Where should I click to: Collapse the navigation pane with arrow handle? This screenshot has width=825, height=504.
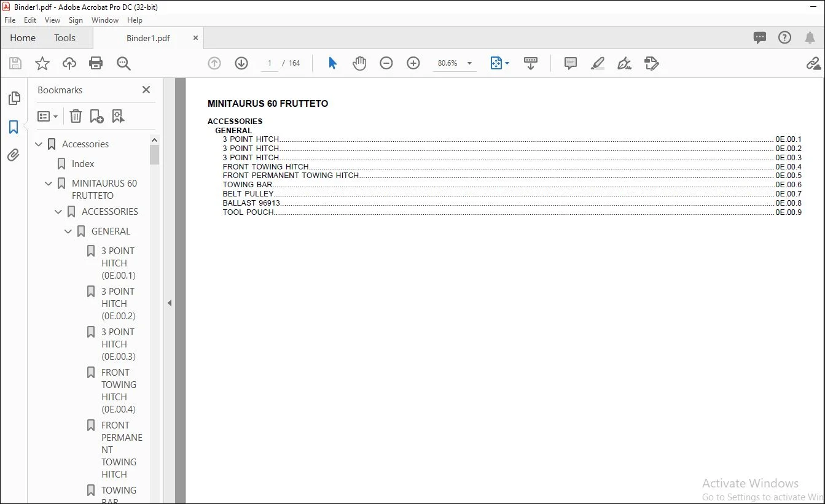coord(170,303)
